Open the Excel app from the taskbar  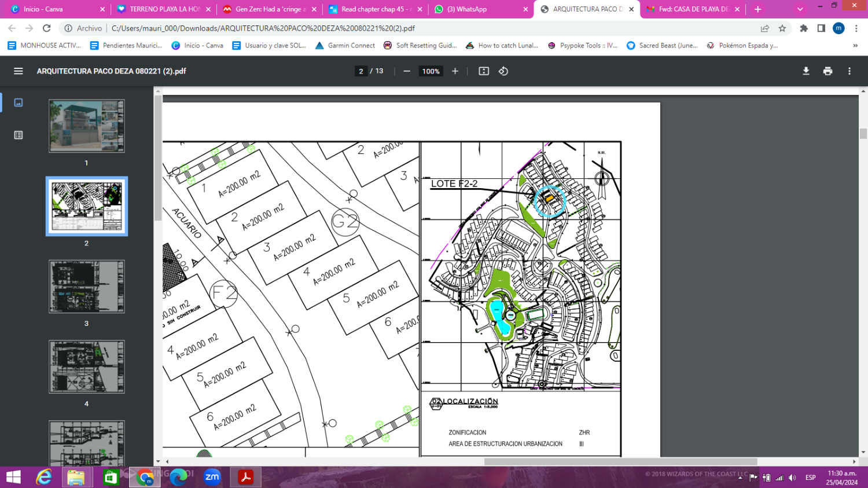(x=110, y=478)
